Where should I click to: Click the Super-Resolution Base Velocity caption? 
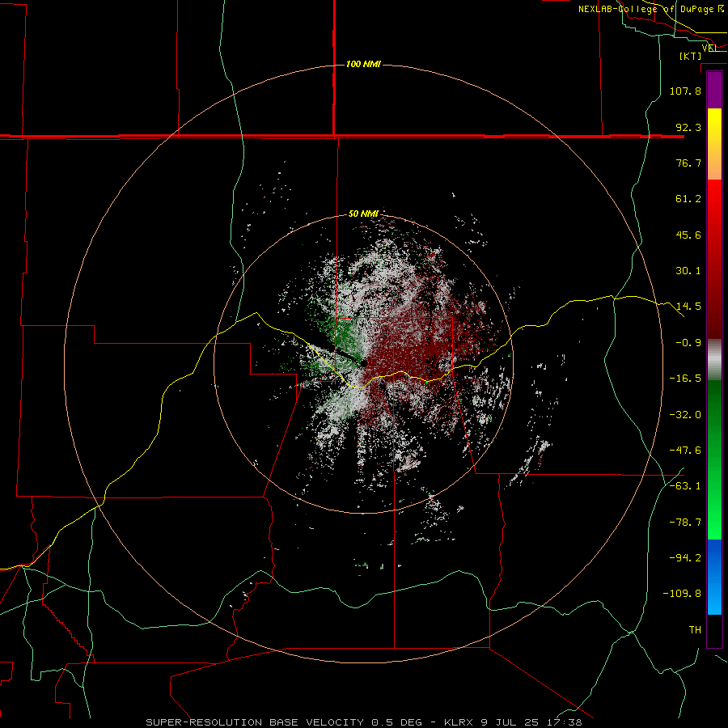click(363, 722)
